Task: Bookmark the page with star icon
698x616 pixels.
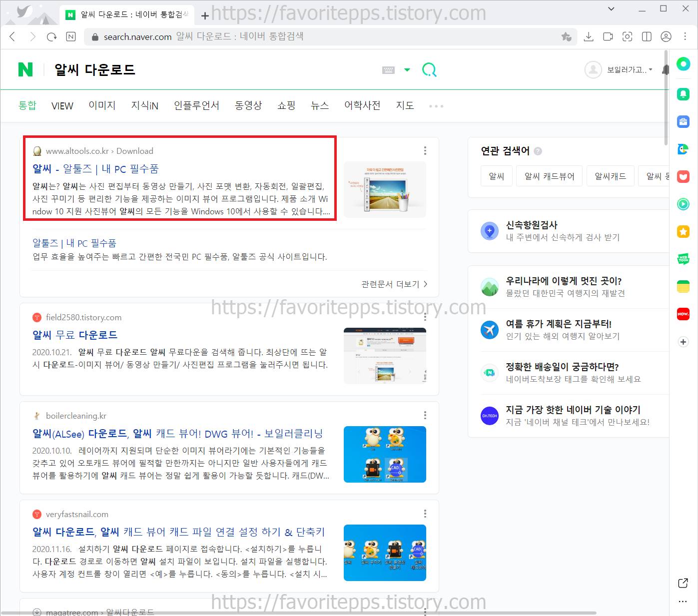Action: [566, 36]
